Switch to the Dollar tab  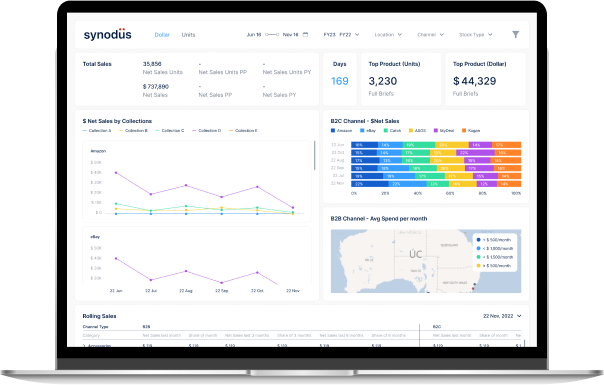[162, 35]
